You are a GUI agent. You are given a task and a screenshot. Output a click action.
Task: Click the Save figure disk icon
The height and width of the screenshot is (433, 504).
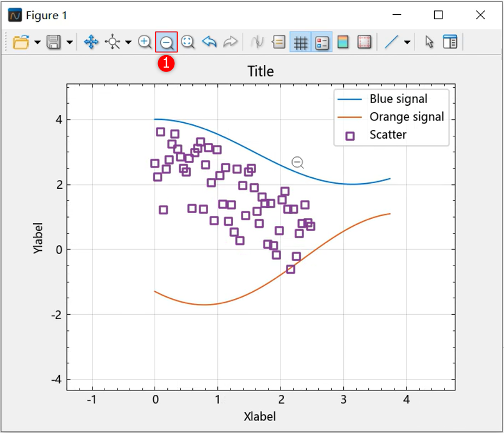click(x=53, y=42)
